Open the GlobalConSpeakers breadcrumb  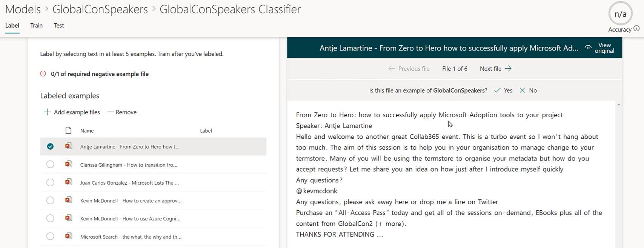100,9
